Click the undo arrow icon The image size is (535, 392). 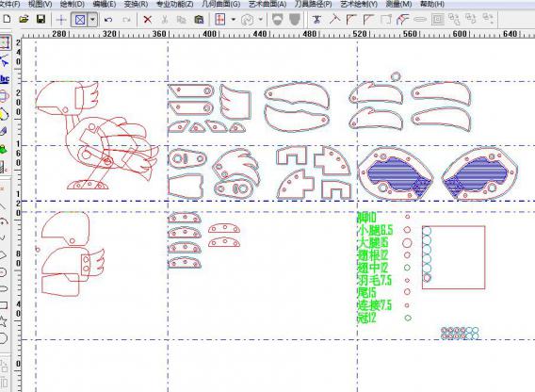click(x=108, y=20)
